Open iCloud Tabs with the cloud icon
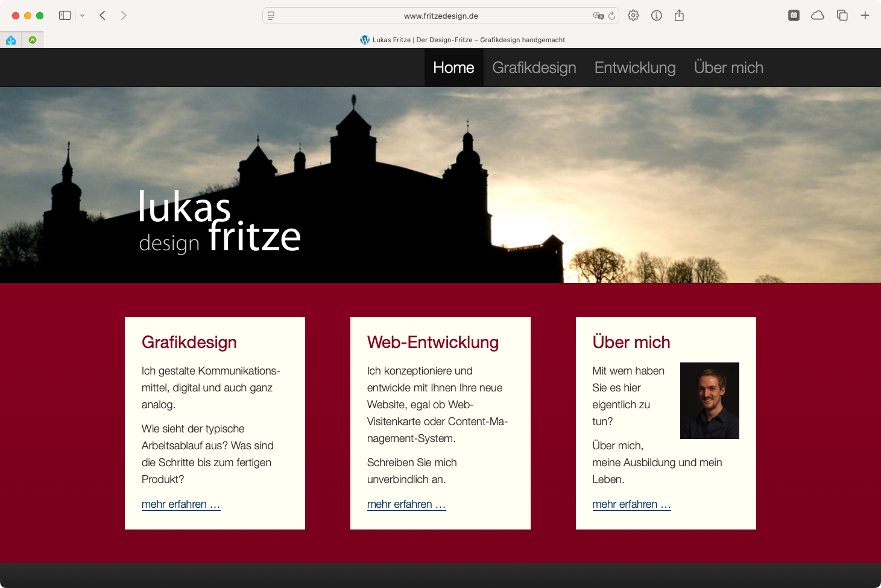The width and height of the screenshot is (881, 588). [817, 15]
